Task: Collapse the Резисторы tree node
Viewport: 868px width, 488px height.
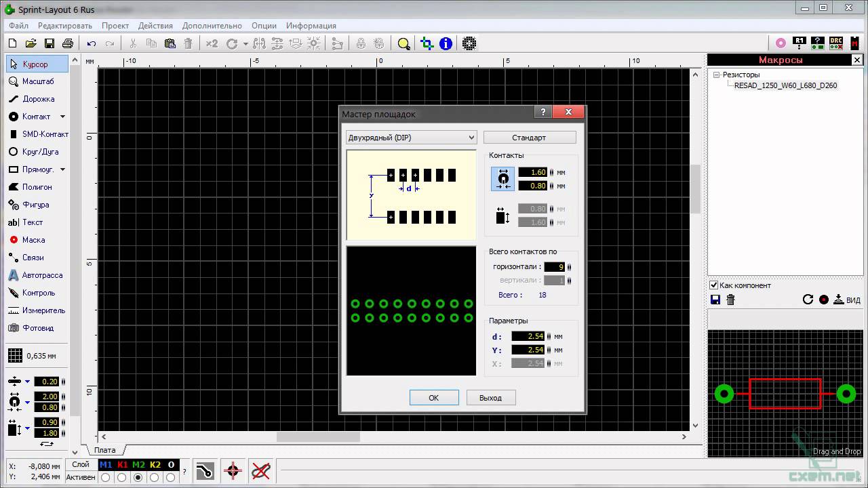Action: 716,75
